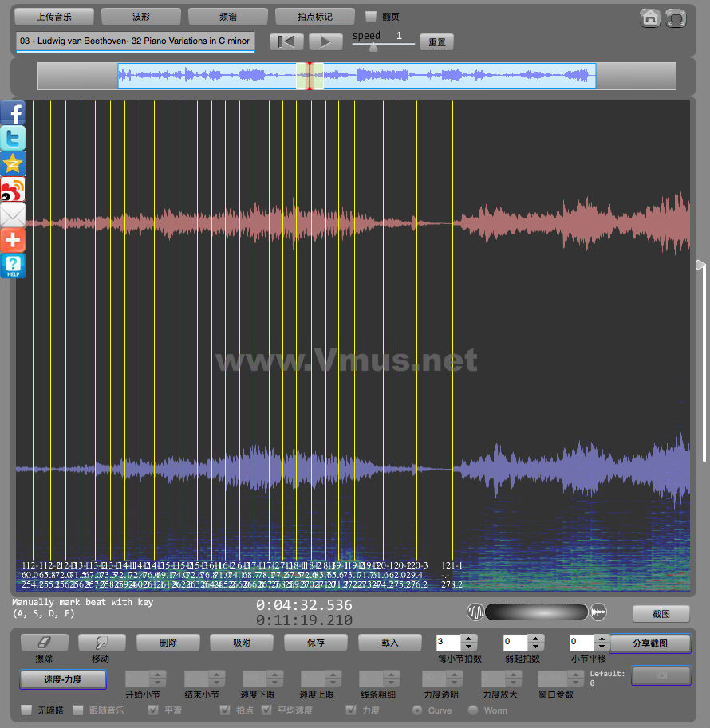
Task: Click the 弱起拍数 number field
Action: pos(516,643)
